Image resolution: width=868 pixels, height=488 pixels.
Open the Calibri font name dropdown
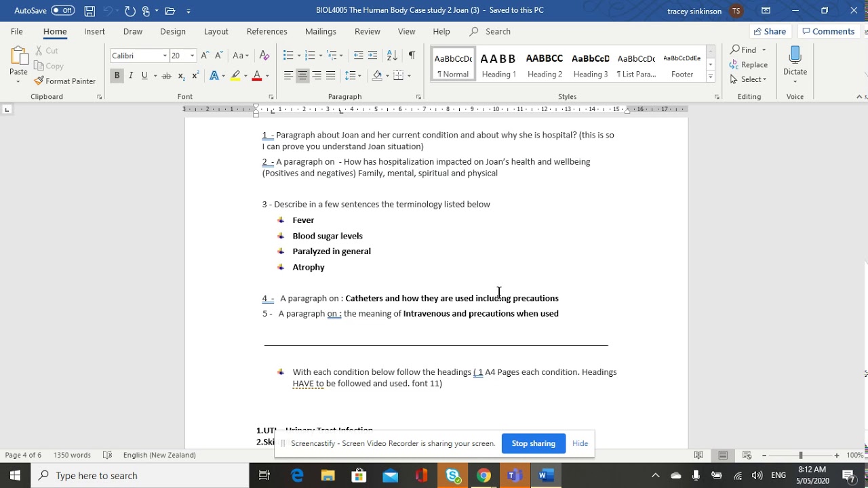[x=165, y=56]
